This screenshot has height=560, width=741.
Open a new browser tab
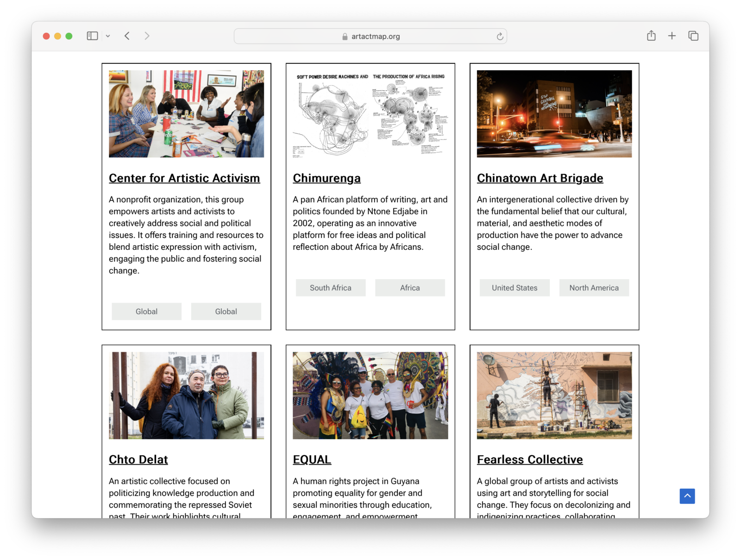point(672,36)
